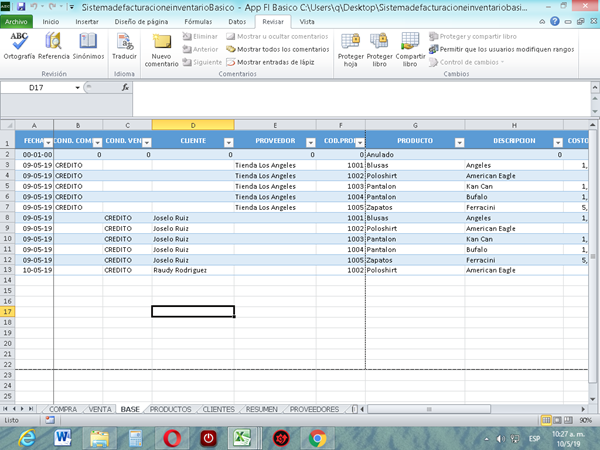Run the Ortografía spell check
Viewport: 600px width, 450px height.
[19, 46]
